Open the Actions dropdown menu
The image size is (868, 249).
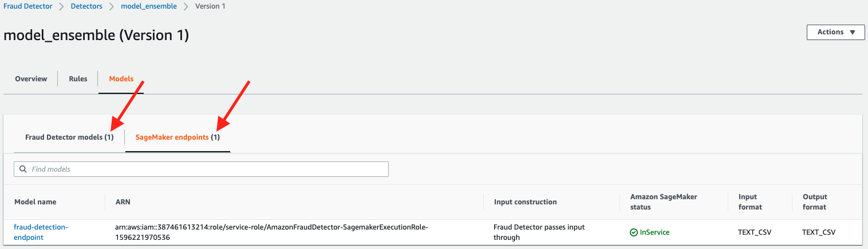click(835, 32)
